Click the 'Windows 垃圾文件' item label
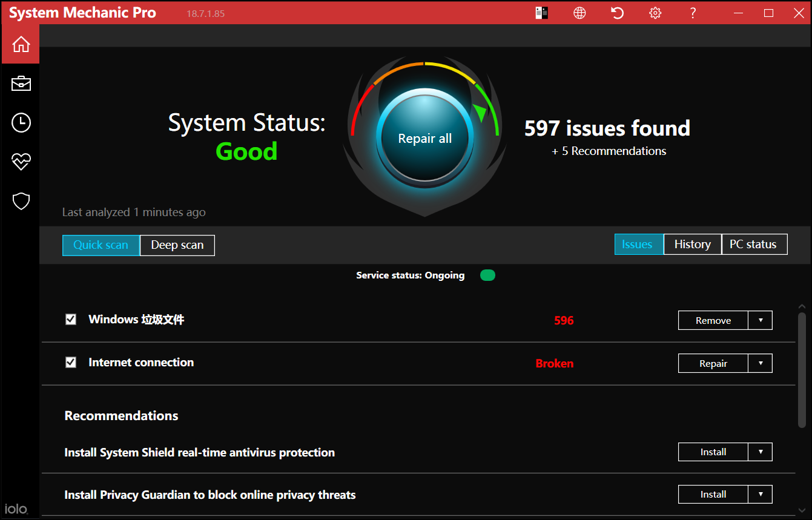The width and height of the screenshot is (812, 520). [136, 319]
